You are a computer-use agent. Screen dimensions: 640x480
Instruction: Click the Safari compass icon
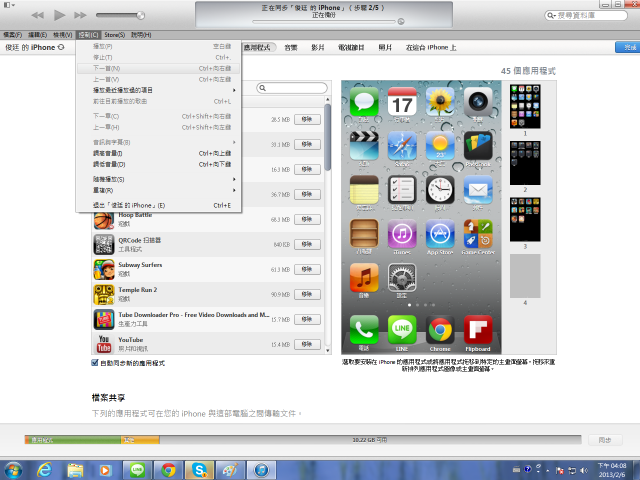coord(402,145)
